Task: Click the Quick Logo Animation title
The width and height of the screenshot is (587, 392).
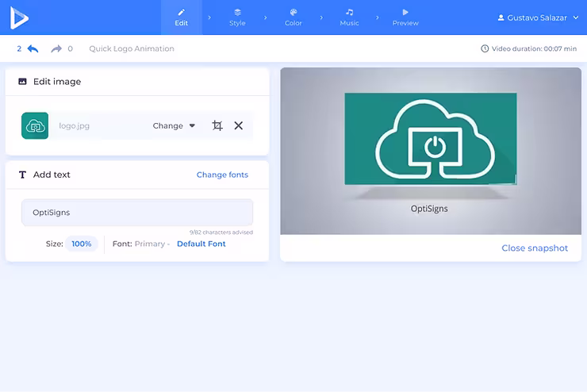Action: tap(132, 48)
